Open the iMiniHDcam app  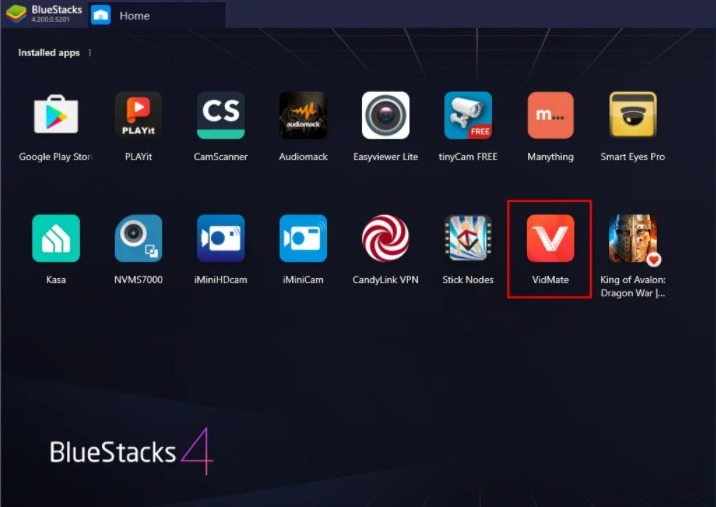click(220, 238)
